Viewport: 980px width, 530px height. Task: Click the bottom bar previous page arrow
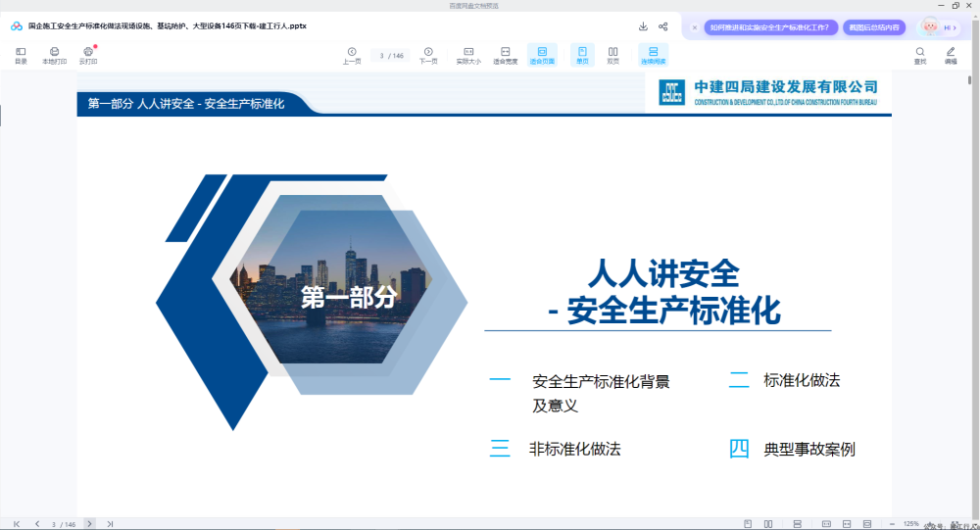[37, 524]
